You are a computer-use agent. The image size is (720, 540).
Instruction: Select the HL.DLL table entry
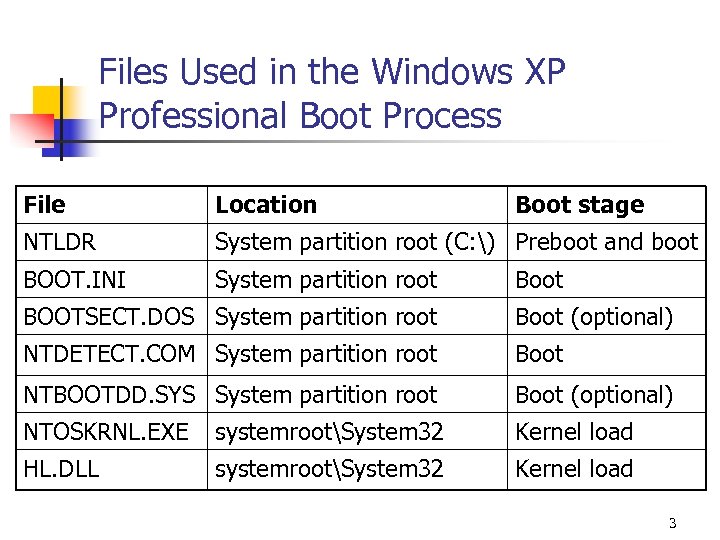coord(61,469)
